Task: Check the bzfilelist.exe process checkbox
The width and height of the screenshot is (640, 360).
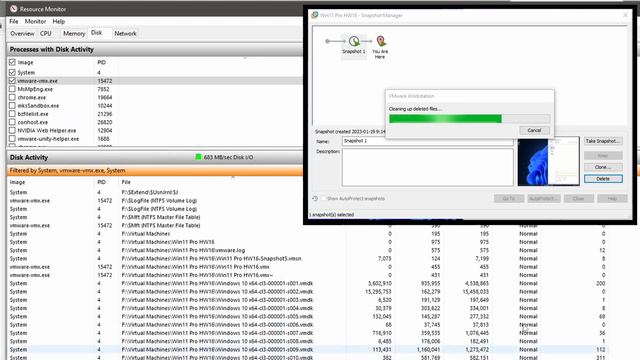Action: (12, 114)
